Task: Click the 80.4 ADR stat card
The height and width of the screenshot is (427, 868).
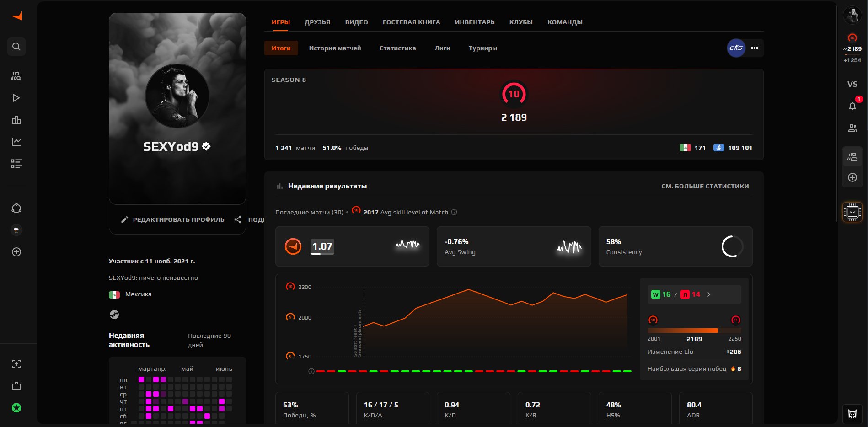Action: pyautogui.click(x=716, y=409)
